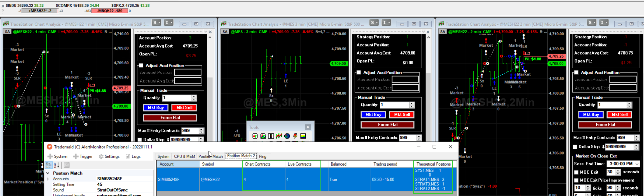Switch to the CPU & MEM tab
Screen dimensions: 644x196
tap(184, 156)
